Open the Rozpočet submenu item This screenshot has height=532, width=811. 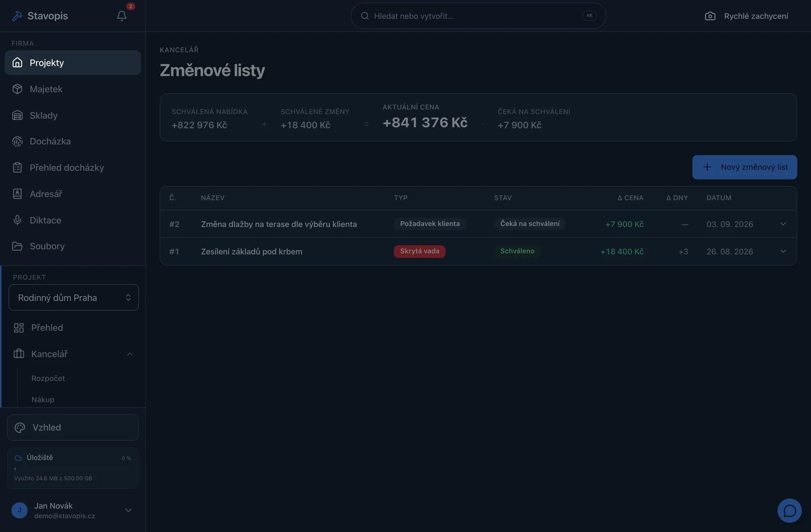48,378
